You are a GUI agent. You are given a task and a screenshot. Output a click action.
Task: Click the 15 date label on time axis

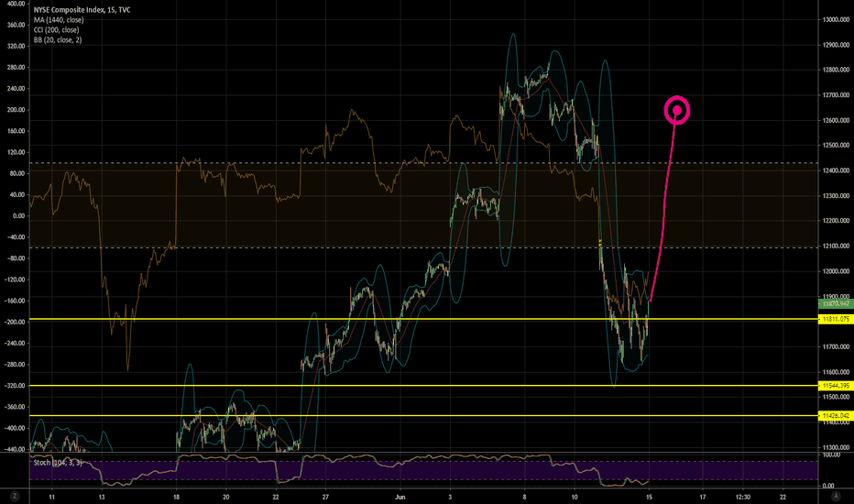point(650,497)
